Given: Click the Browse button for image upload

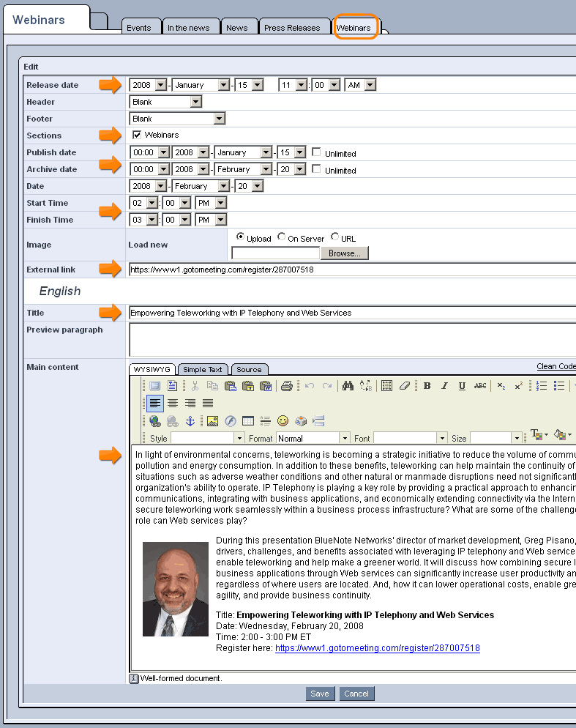Looking at the screenshot, I should 345,253.
